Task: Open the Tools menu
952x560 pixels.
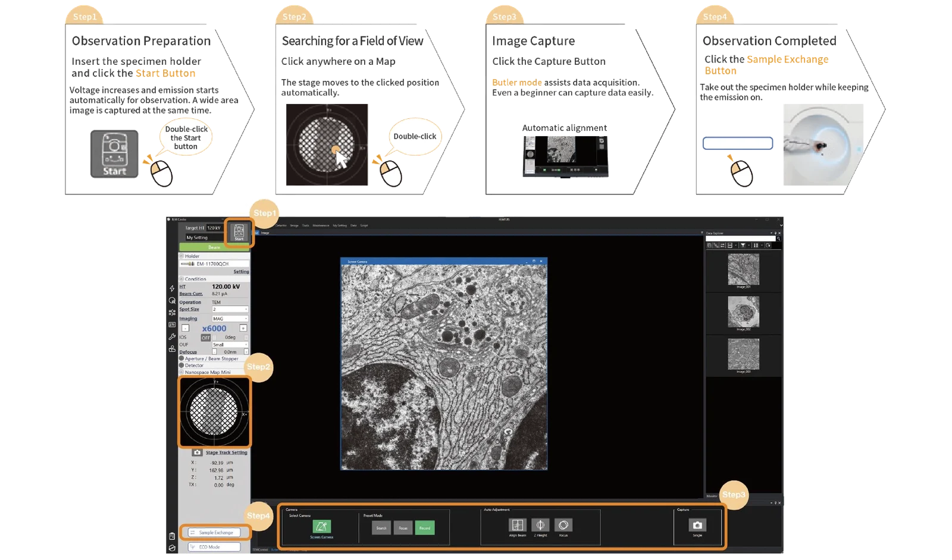Action: [x=305, y=225]
